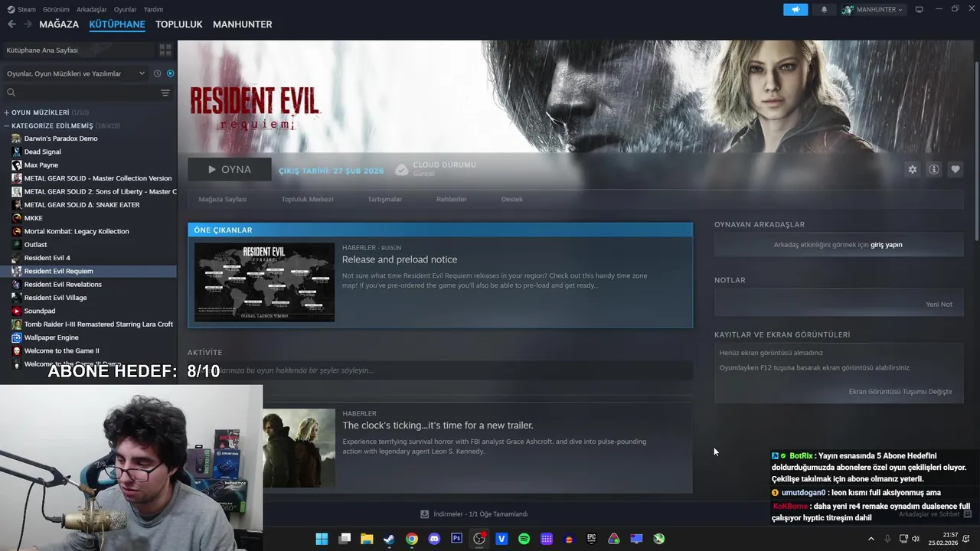Switch library to grid collections view
Screen dimensions: 980x551
pos(165,50)
